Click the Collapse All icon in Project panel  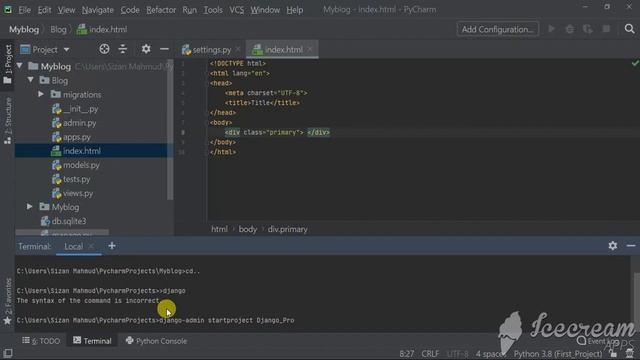[122, 49]
